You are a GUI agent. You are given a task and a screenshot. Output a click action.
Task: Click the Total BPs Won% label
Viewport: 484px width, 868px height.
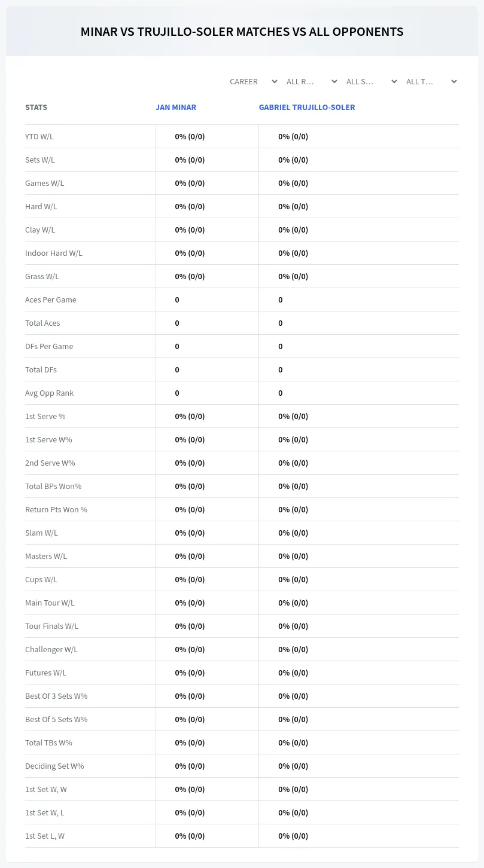click(x=53, y=486)
